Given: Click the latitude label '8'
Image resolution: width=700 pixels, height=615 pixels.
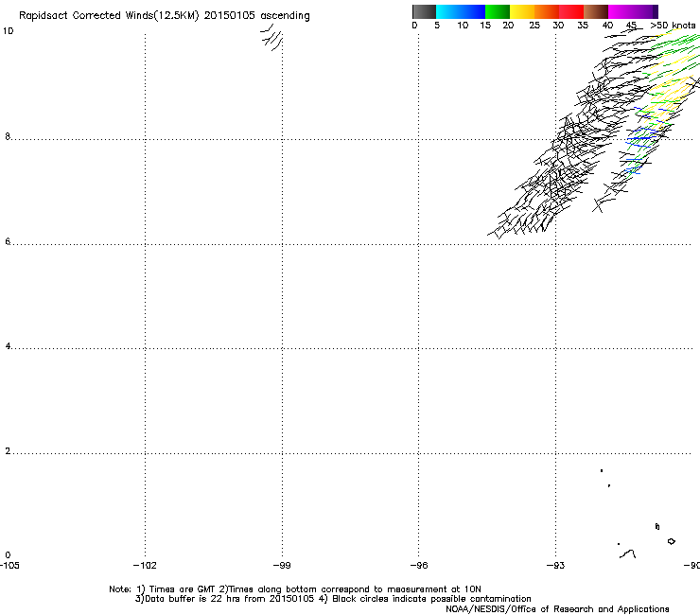Looking at the screenshot, I should (8, 136).
